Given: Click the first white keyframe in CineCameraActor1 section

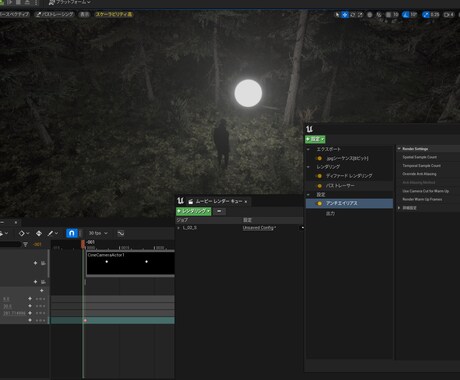Looking at the screenshot, I should click(107, 262).
